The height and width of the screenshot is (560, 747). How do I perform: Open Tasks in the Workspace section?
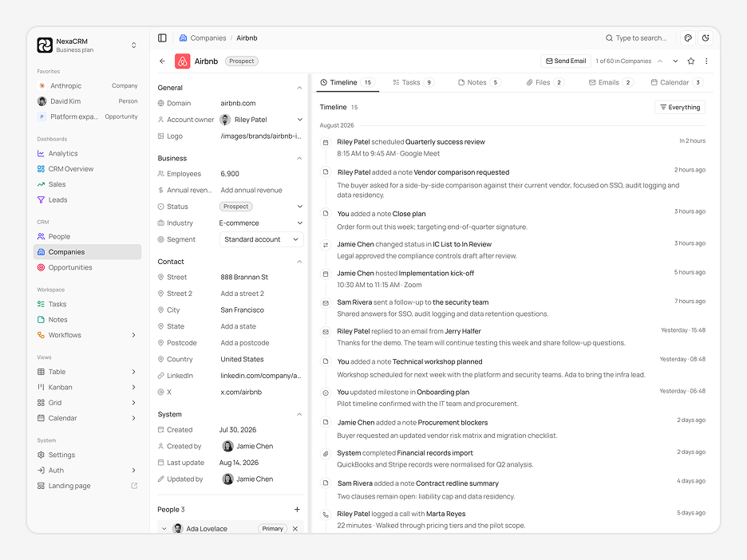(x=87, y=304)
